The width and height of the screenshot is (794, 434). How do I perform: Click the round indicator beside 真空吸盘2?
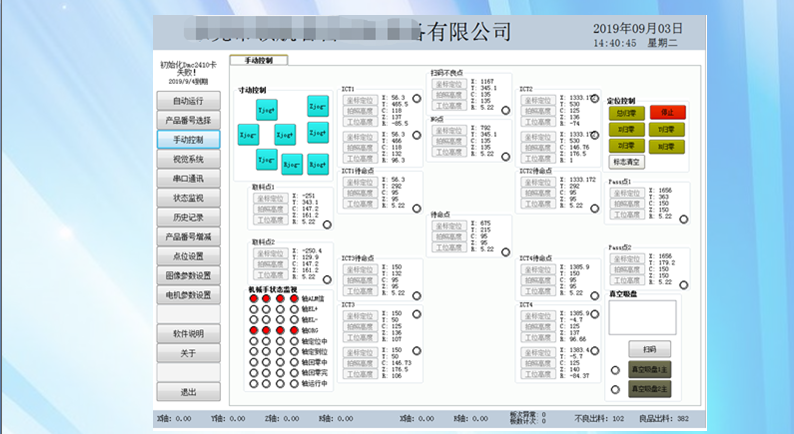615,389
